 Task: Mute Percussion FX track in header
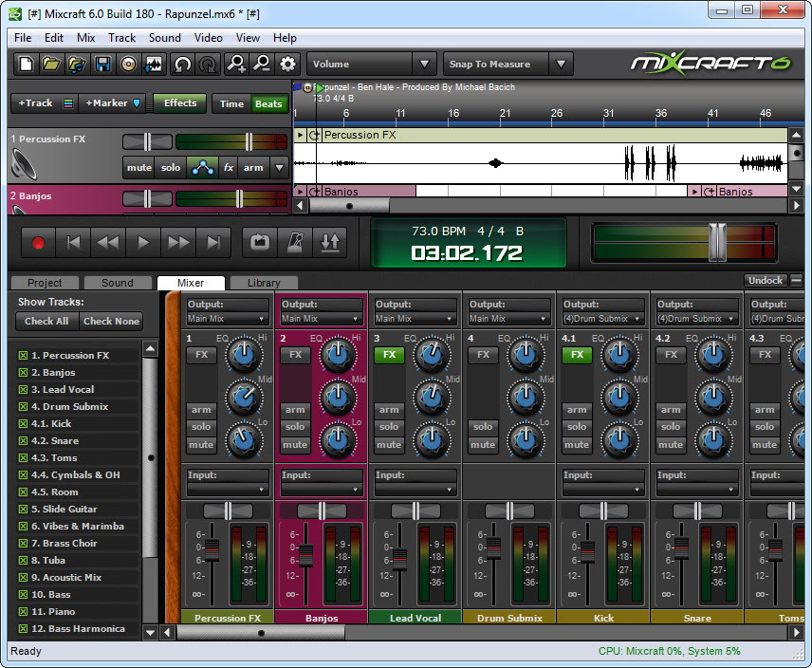pos(139,168)
